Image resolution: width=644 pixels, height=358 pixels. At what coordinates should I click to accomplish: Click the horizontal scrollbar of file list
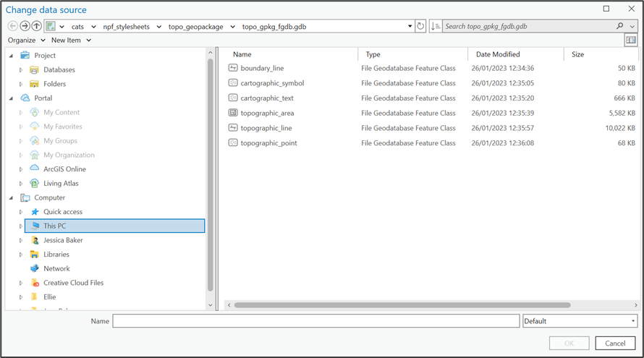tap(402, 305)
